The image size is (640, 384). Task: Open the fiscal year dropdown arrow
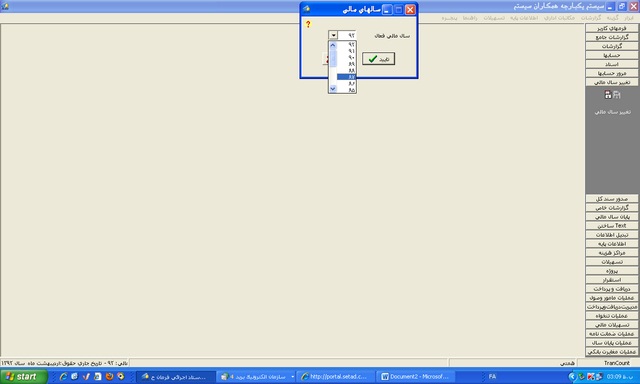333,36
